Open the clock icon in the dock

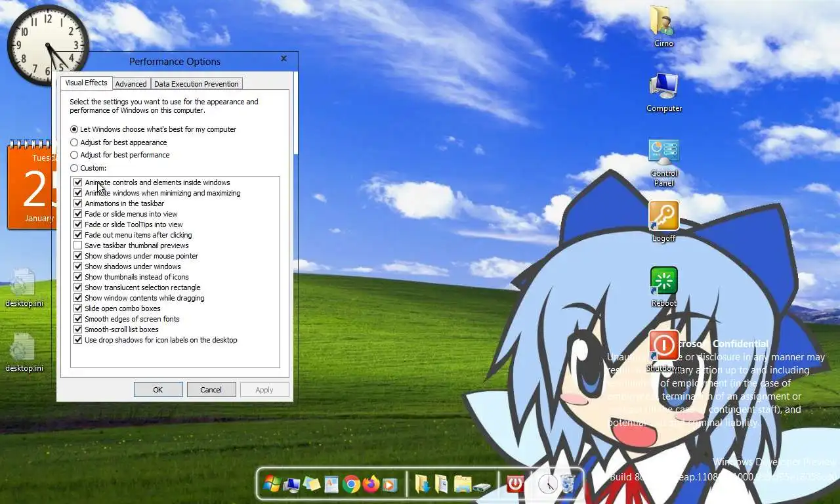coord(547,484)
